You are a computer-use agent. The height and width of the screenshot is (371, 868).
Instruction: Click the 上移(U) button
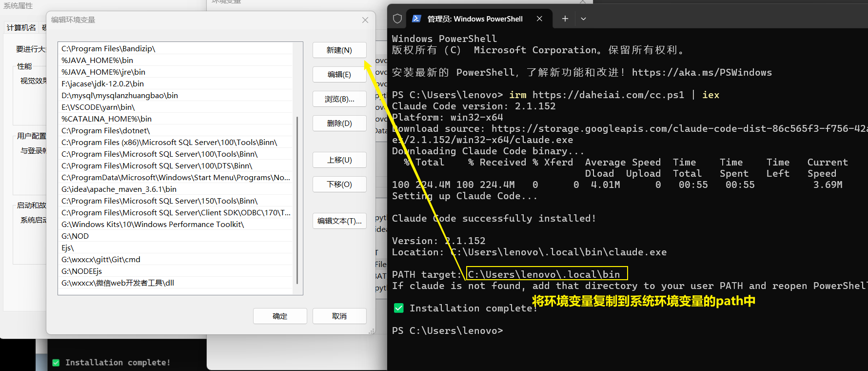pyautogui.click(x=339, y=160)
